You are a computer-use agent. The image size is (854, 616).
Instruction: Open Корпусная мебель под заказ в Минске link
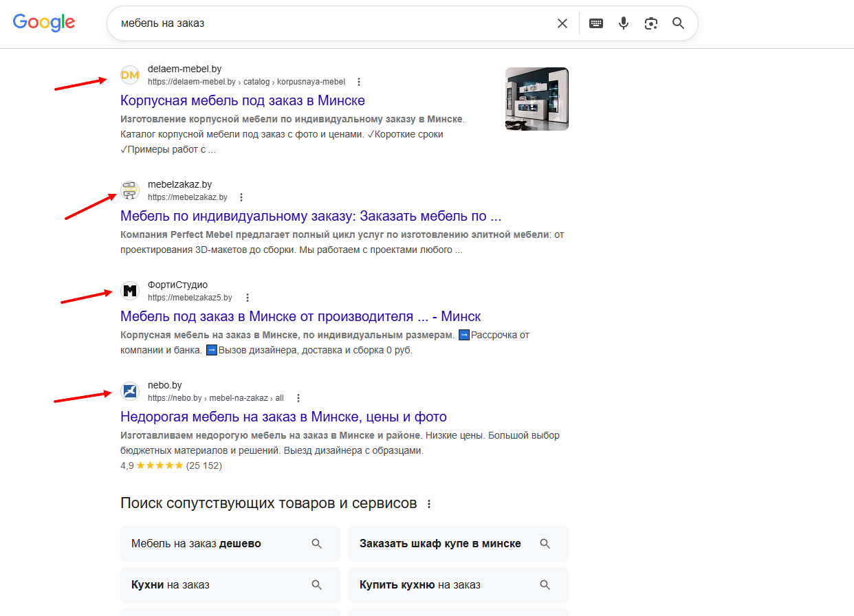243,100
